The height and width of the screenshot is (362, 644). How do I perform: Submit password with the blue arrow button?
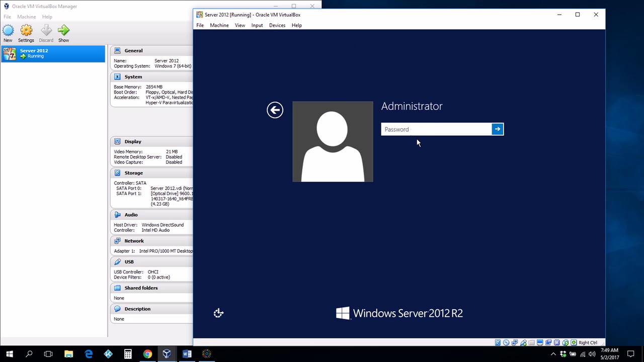click(x=498, y=129)
